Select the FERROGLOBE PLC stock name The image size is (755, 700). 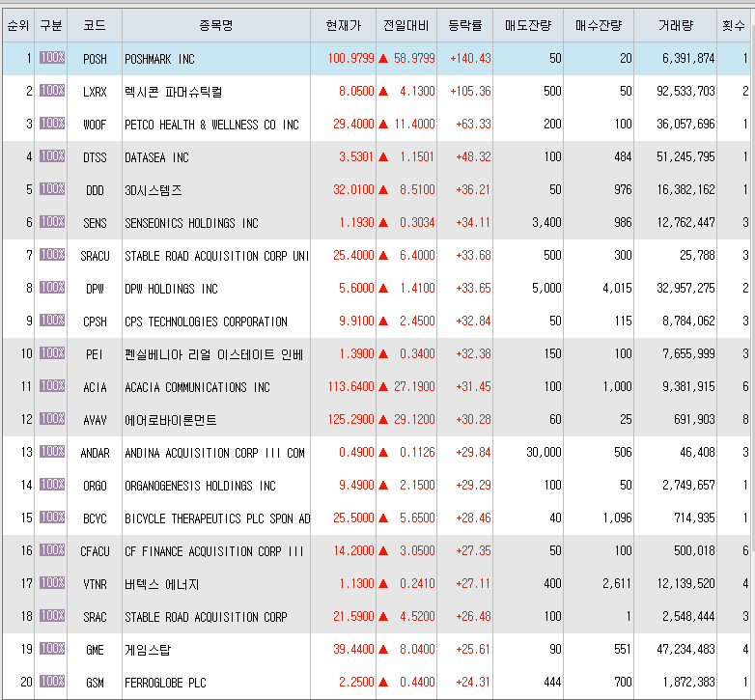pos(165,683)
